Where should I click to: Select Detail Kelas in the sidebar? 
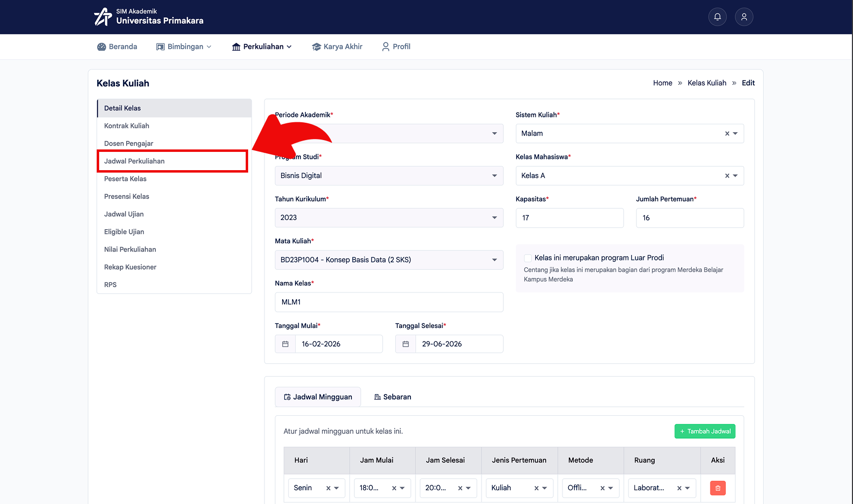(175, 108)
